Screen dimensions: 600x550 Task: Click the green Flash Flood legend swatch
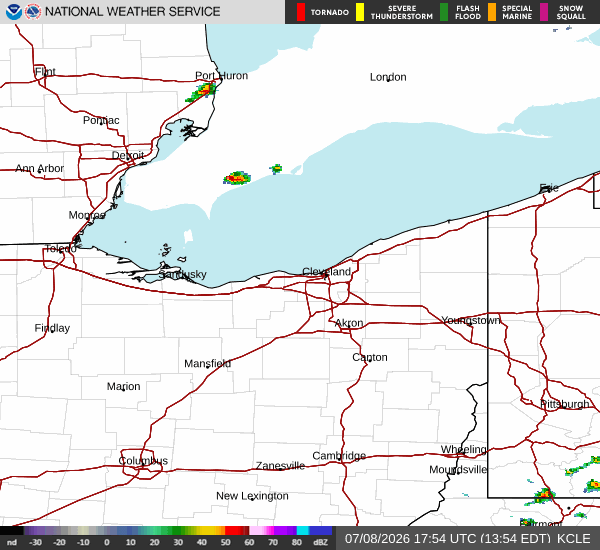[x=444, y=12]
